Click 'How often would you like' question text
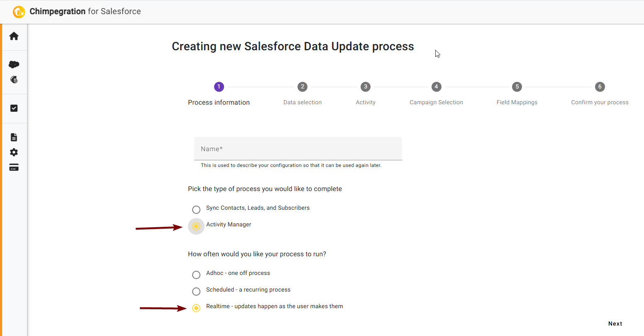 pyautogui.click(x=257, y=254)
